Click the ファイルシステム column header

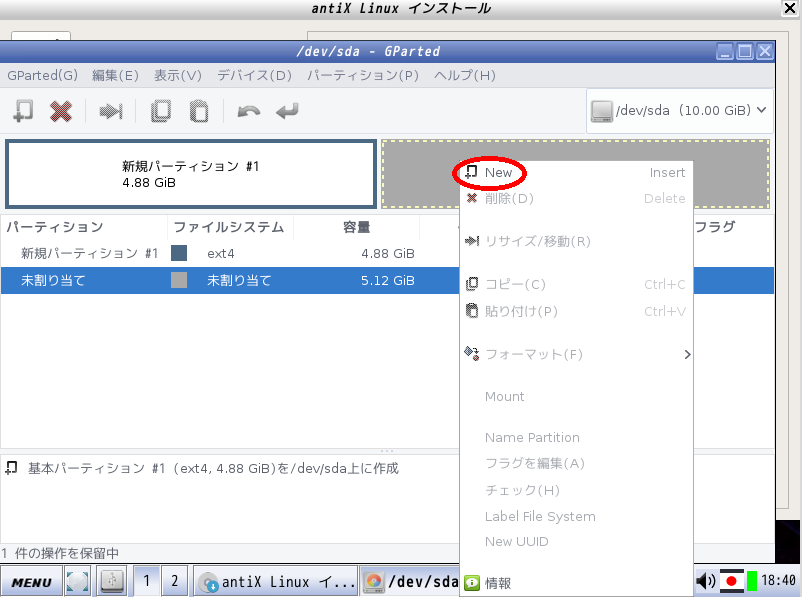[229, 227]
